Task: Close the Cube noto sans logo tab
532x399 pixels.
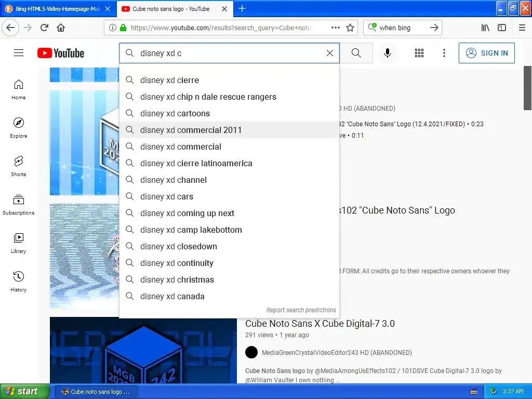Action: click(224, 9)
